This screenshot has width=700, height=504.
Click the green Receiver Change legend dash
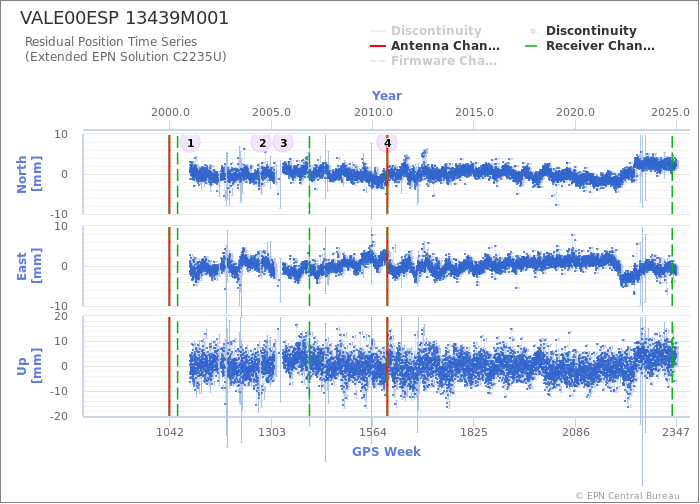coord(533,46)
